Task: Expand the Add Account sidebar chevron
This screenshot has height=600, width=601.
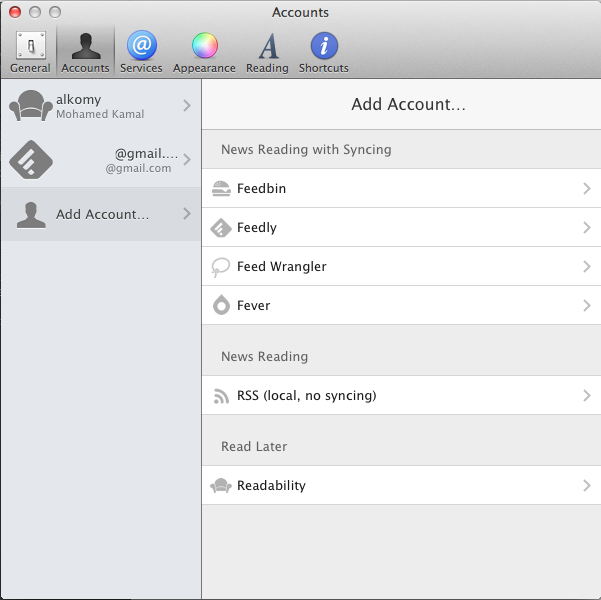Action: pyautogui.click(x=187, y=214)
